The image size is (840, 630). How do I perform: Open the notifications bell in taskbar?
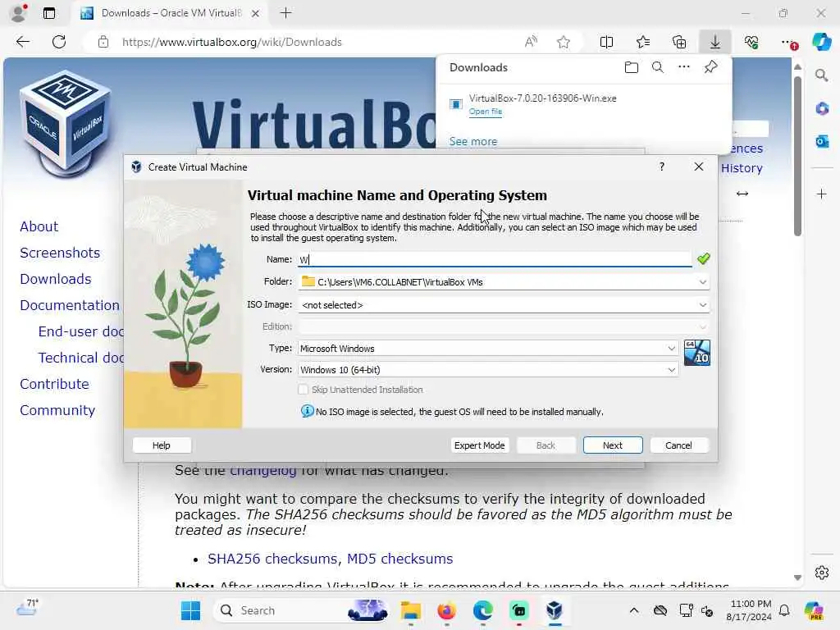click(x=784, y=610)
